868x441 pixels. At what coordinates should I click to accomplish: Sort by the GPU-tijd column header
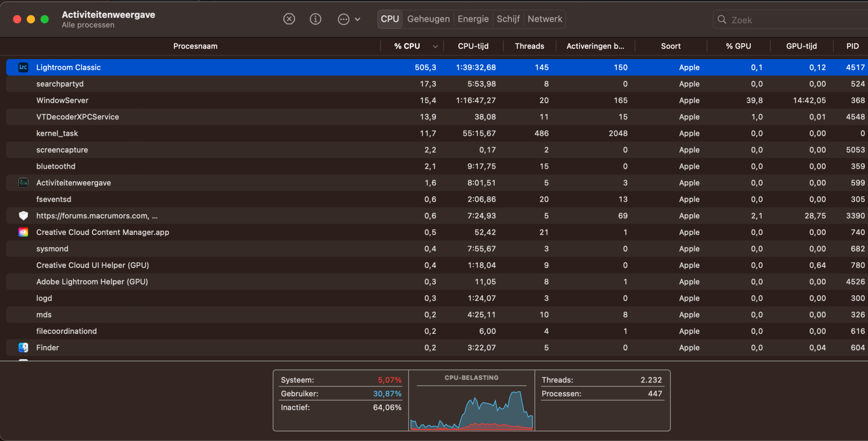[801, 46]
